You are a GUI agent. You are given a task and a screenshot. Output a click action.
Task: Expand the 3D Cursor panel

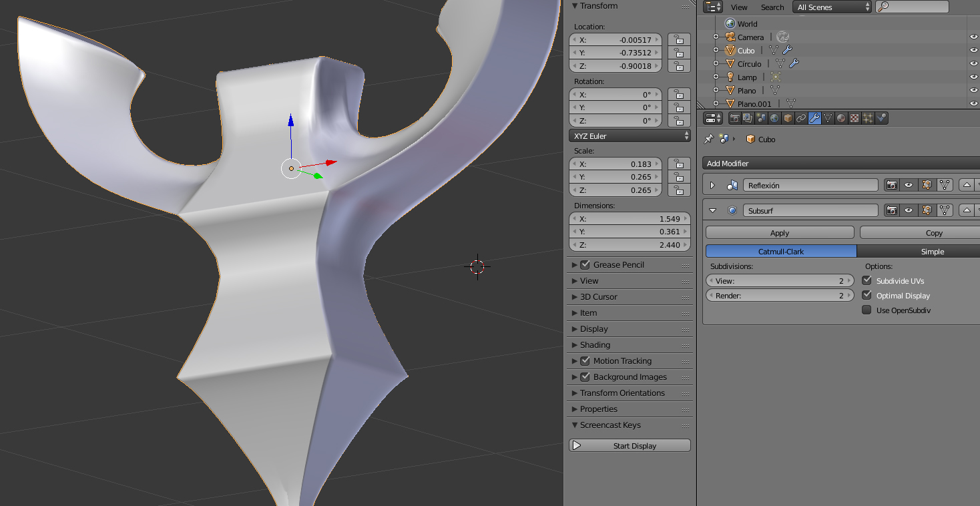click(x=598, y=297)
